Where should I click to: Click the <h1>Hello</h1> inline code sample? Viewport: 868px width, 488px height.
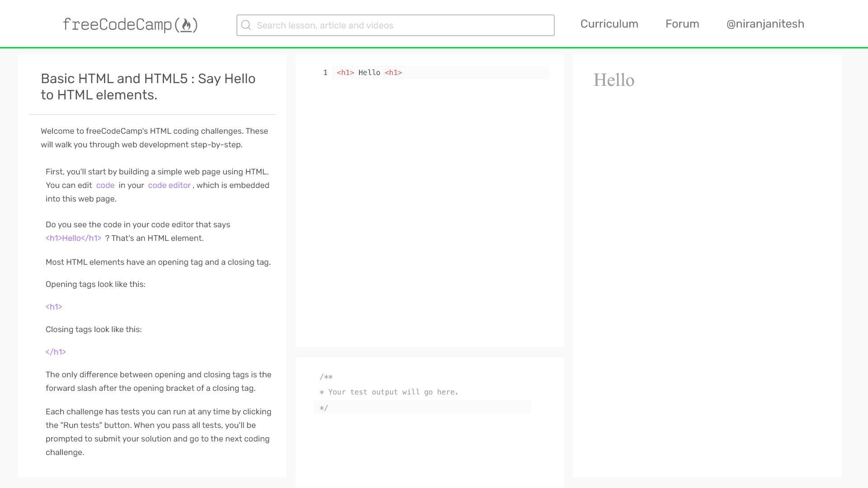tap(73, 238)
